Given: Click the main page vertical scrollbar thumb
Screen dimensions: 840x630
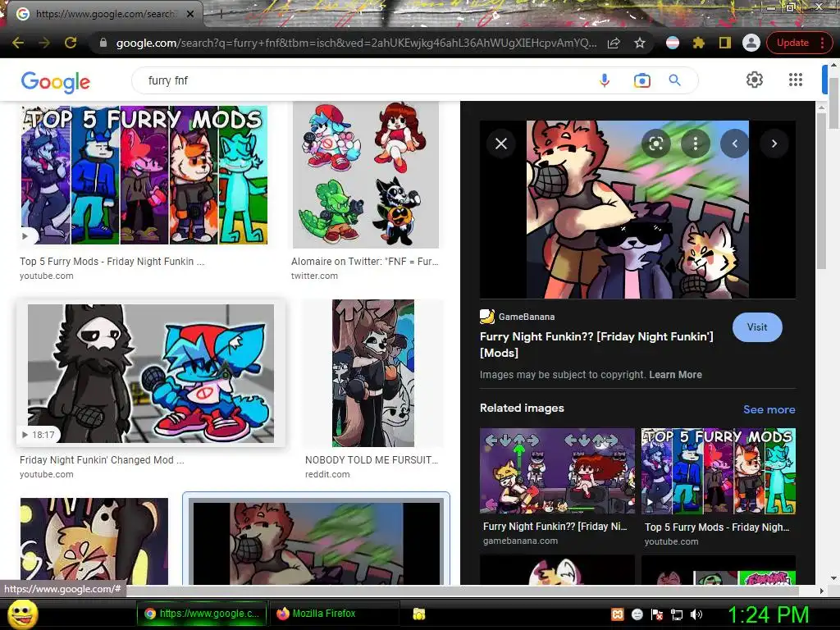Looking at the screenshot, I should tap(834, 103).
